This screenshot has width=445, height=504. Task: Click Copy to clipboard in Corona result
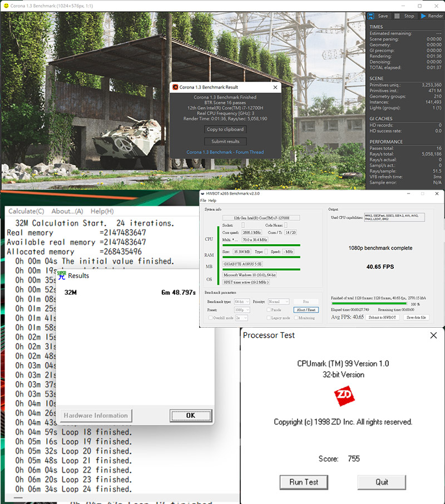tap(225, 129)
